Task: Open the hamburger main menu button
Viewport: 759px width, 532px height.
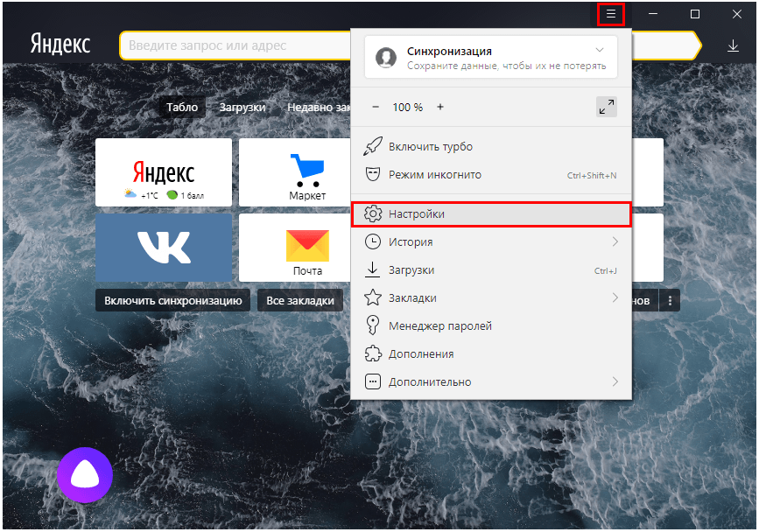Action: click(x=611, y=14)
